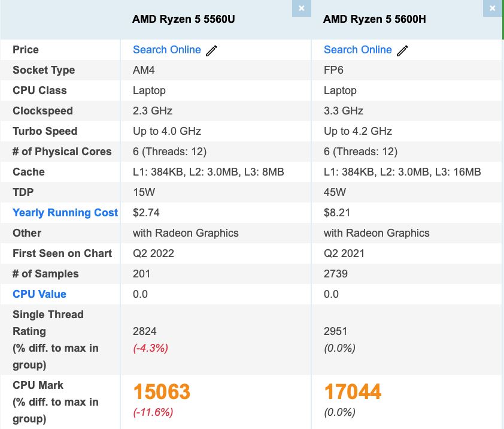Click the Price row label

coord(26,50)
